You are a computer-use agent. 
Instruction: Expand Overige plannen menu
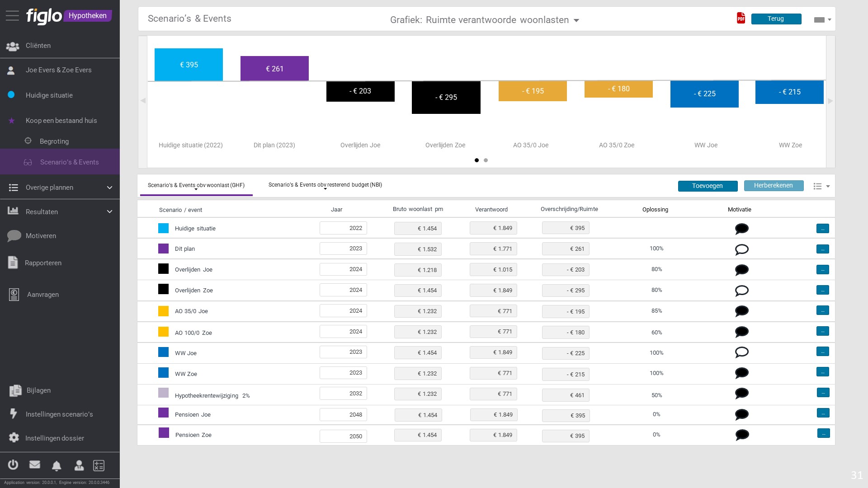109,188
